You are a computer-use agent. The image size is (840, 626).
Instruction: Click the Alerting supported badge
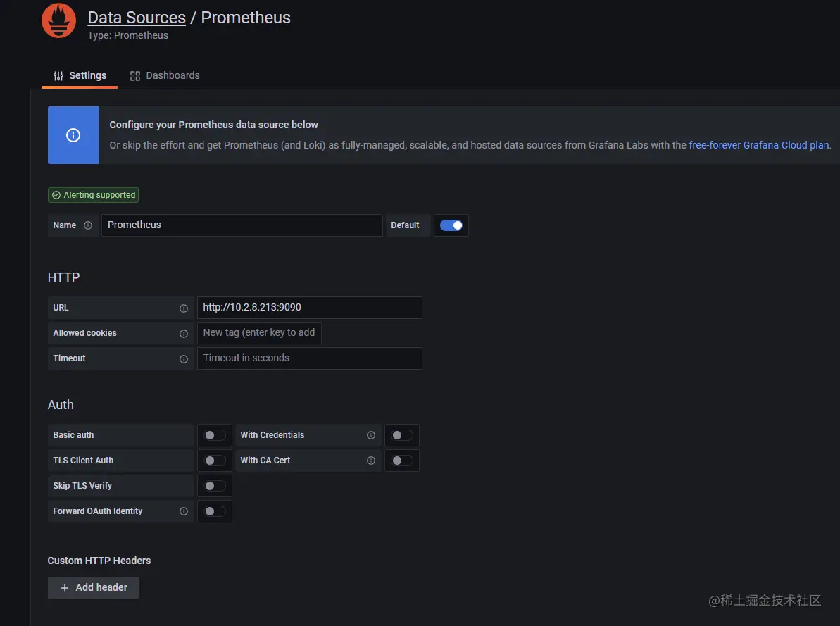coord(93,195)
